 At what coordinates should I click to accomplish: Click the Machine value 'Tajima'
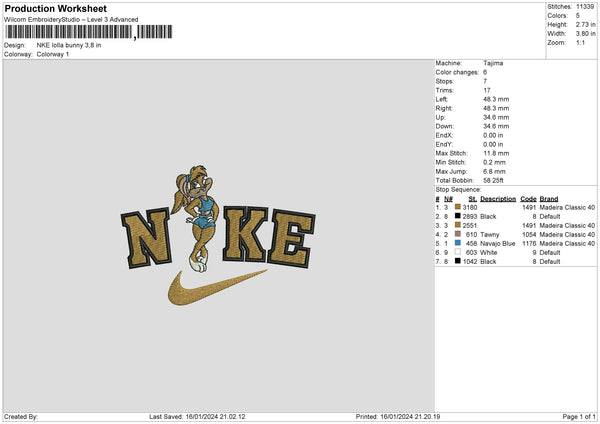pos(493,63)
